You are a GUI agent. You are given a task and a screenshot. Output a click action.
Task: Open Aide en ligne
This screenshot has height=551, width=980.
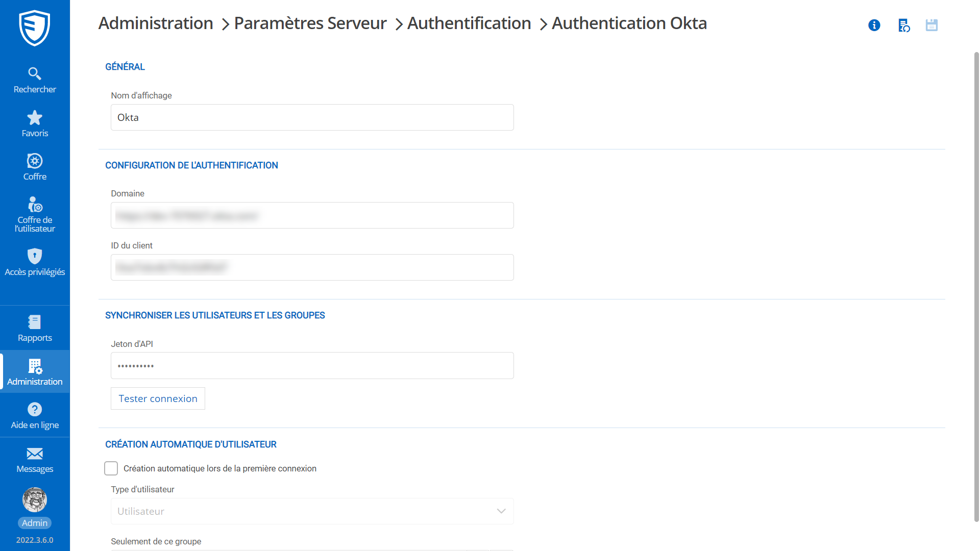coord(34,415)
